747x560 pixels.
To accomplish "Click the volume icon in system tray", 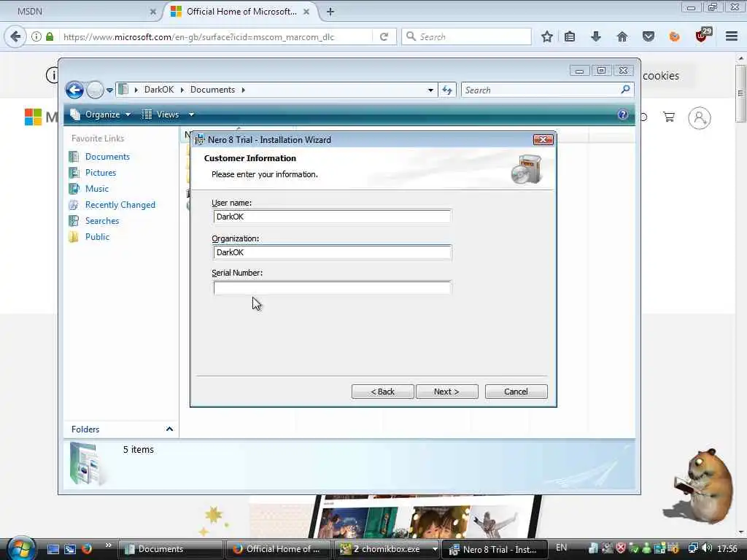I will tap(707, 548).
